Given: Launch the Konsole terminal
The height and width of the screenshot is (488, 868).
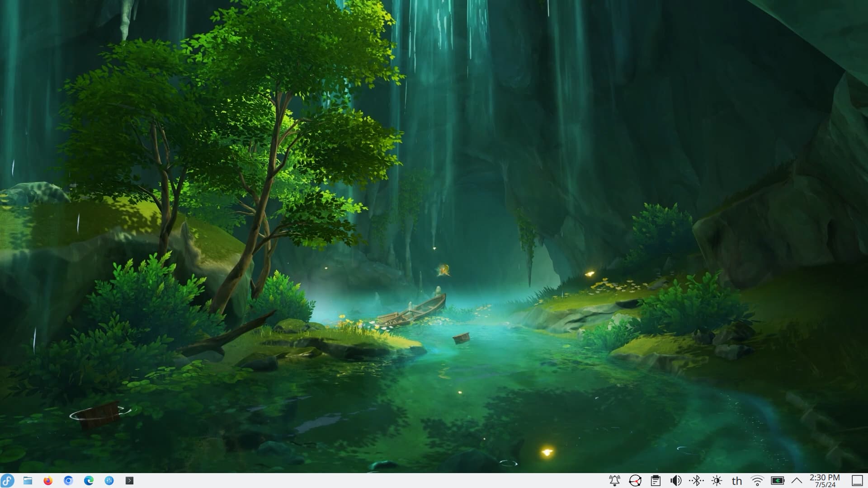Looking at the screenshot, I should coord(129,480).
